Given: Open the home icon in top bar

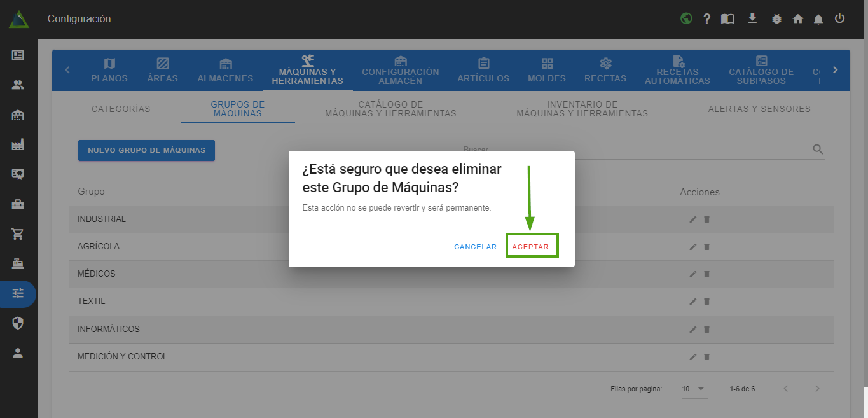Looking at the screenshot, I should coord(797,19).
